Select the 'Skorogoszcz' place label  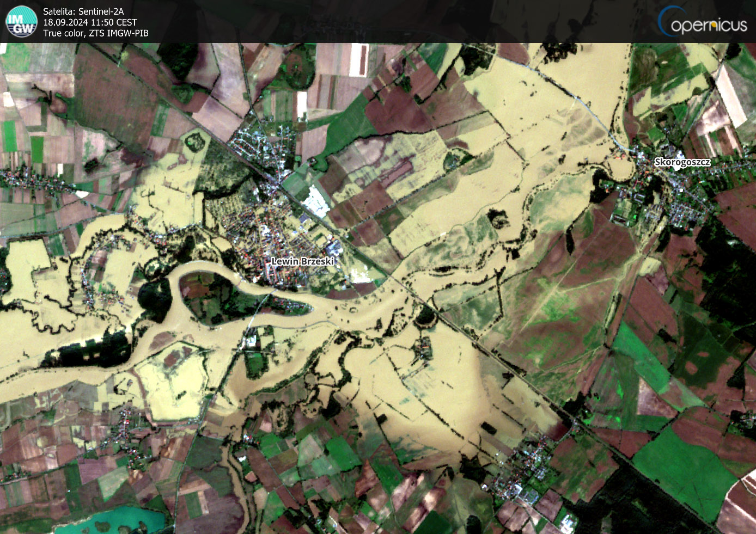[x=682, y=162]
